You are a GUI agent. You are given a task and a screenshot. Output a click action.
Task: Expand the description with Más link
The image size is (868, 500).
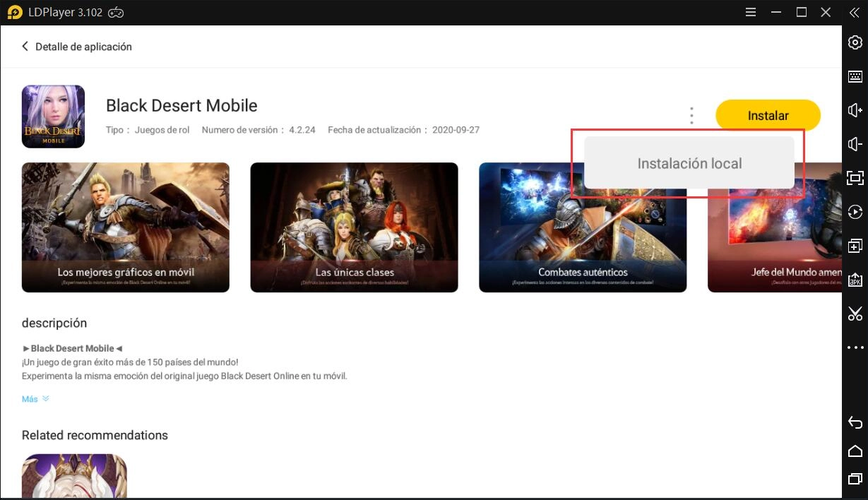click(30, 398)
